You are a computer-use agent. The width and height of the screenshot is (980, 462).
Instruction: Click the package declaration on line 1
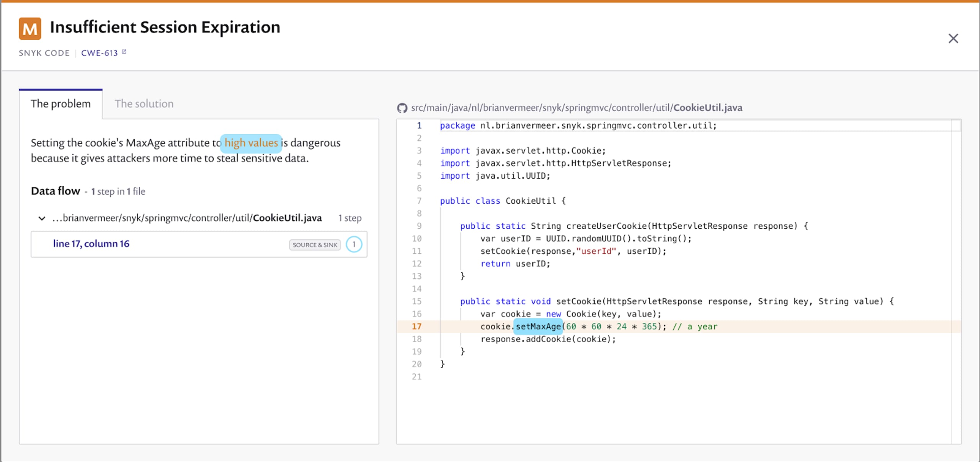pyautogui.click(x=578, y=126)
